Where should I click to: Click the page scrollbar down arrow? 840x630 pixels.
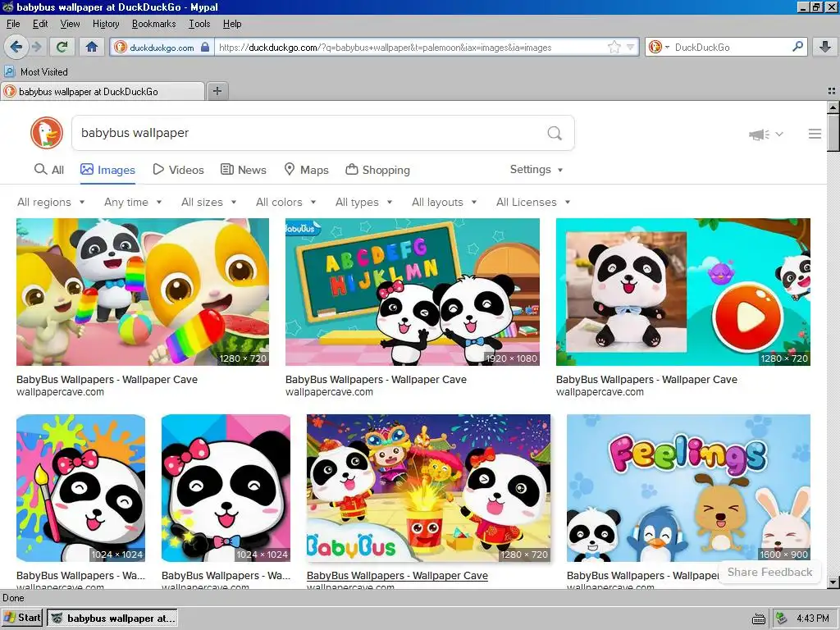[833, 582]
